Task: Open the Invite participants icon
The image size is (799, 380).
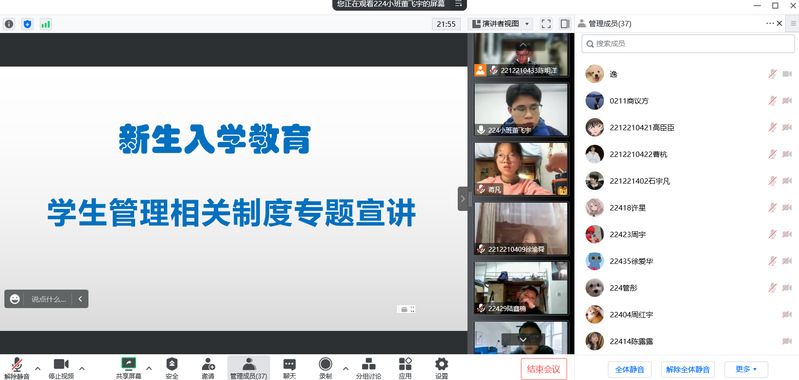Action: tap(208, 365)
